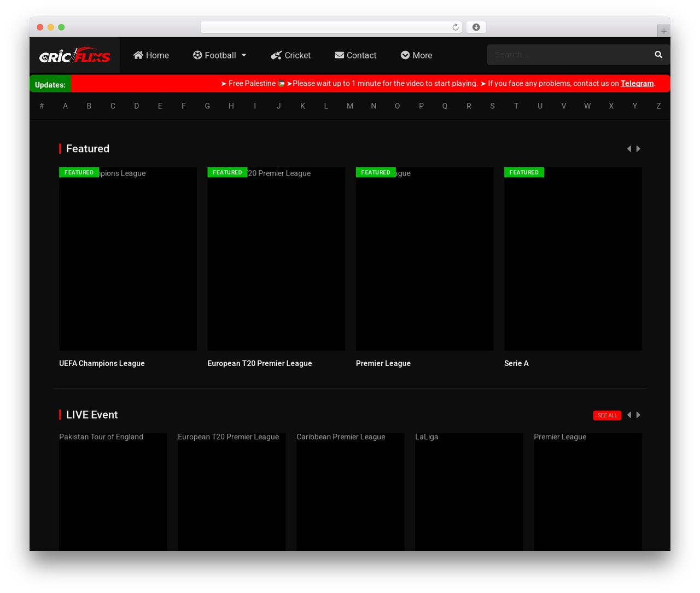700x593 pixels.
Task: Click the Telegram link in updates bar
Action: [x=637, y=84]
